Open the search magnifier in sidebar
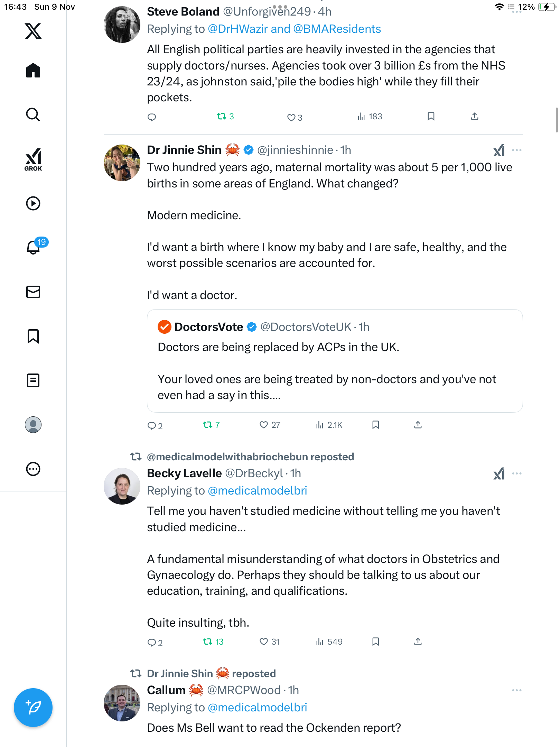Image resolution: width=560 pixels, height=747 pixels. click(33, 114)
